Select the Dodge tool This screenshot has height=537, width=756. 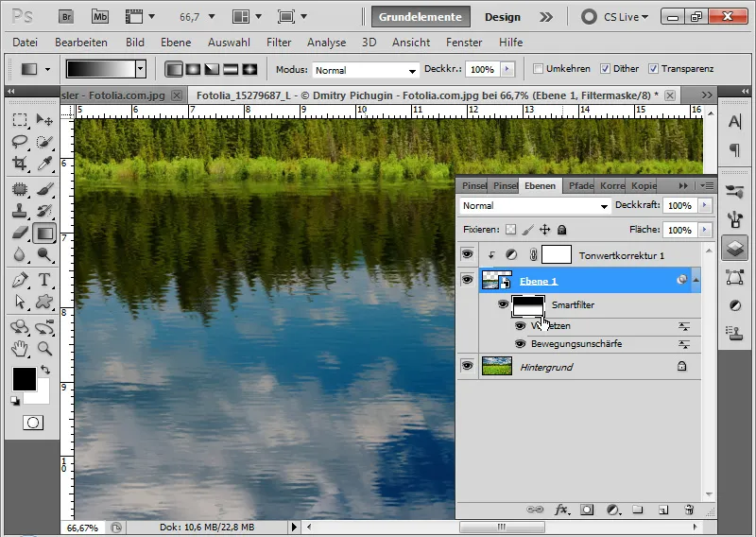[44, 254]
